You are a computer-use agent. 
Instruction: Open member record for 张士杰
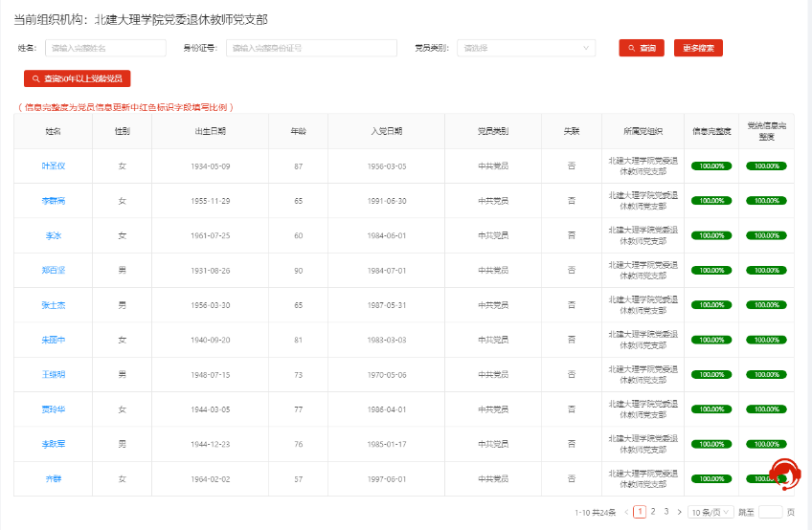tap(54, 305)
